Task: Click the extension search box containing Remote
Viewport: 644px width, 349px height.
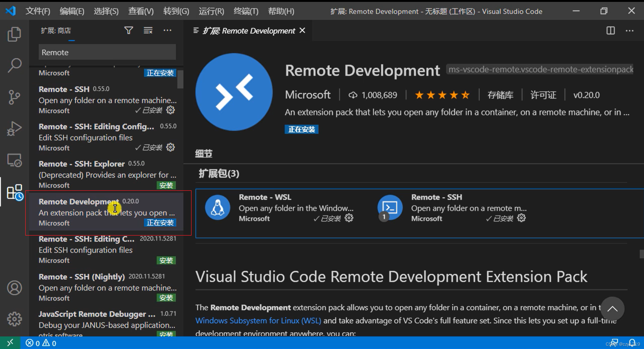Action: click(x=107, y=52)
